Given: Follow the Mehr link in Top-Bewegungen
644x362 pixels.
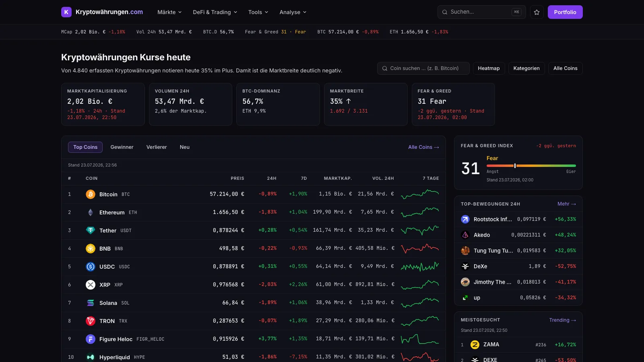Looking at the screenshot, I should point(567,204).
